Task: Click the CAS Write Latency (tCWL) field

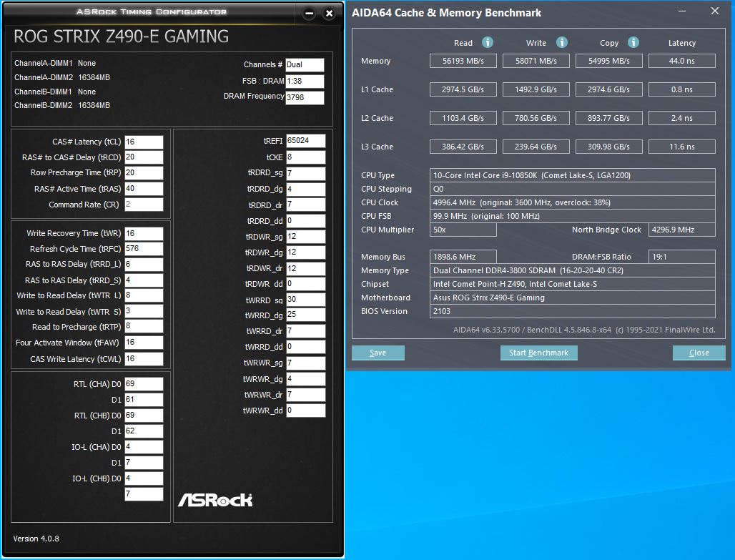Action: 144,359
